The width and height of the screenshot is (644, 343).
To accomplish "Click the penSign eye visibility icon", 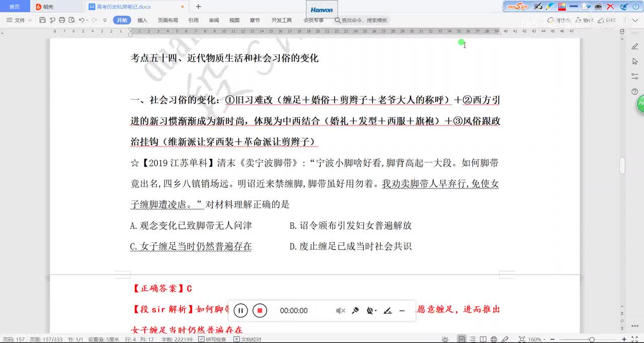I will 598,7.
